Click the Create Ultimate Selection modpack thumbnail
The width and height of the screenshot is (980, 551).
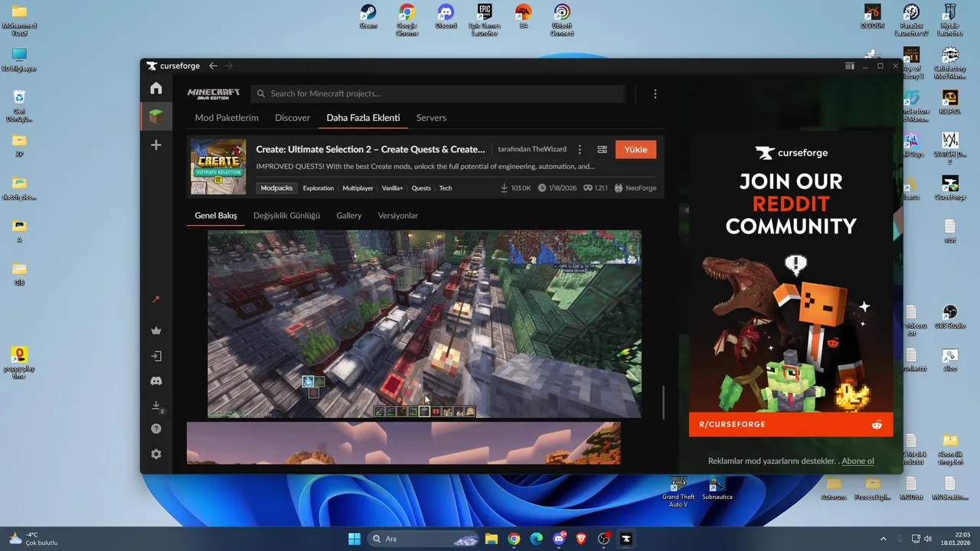point(218,167)
